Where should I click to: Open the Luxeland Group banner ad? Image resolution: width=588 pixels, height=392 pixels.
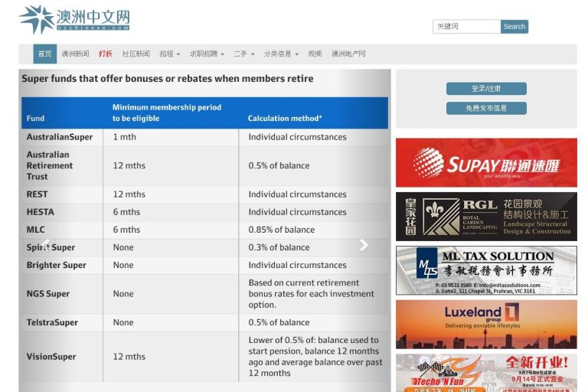coord(486,324)
